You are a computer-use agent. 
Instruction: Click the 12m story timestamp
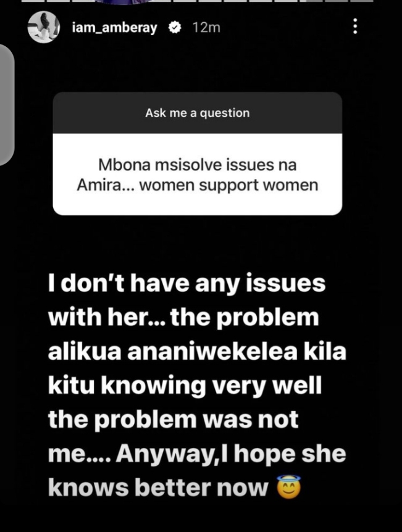point(206,28)
